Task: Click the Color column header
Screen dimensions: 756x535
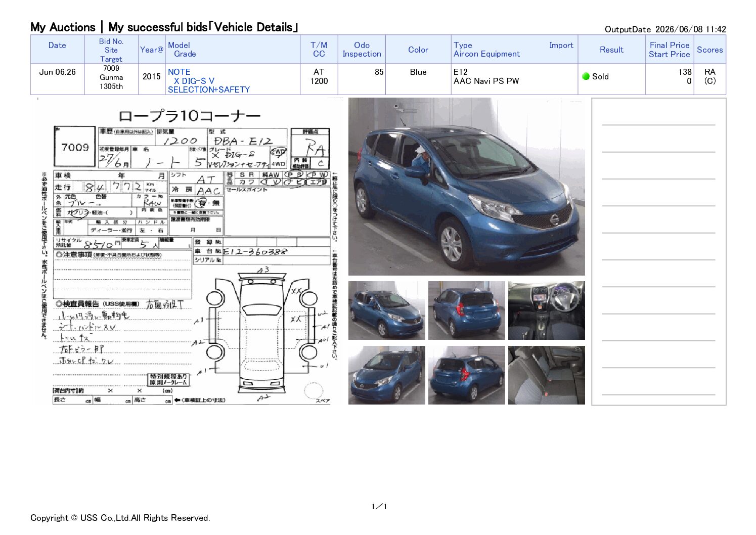Action: [418, 50]
